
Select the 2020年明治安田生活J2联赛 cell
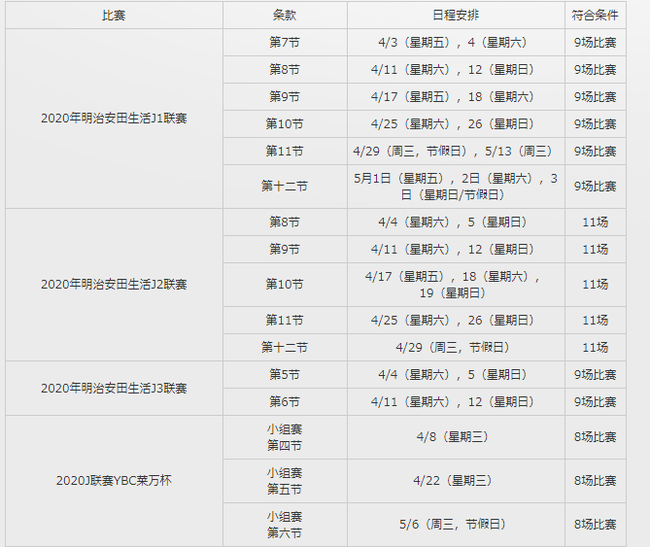click(x=114, y=285)
